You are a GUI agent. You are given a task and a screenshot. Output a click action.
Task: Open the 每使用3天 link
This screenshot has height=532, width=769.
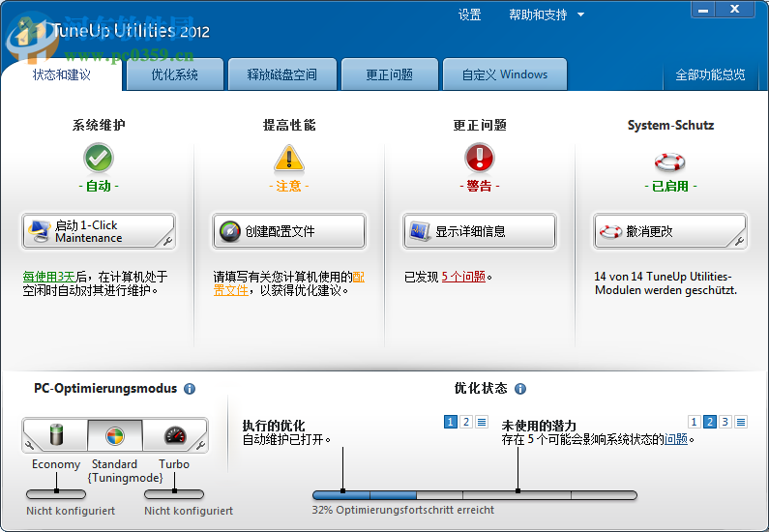point(49,277)
